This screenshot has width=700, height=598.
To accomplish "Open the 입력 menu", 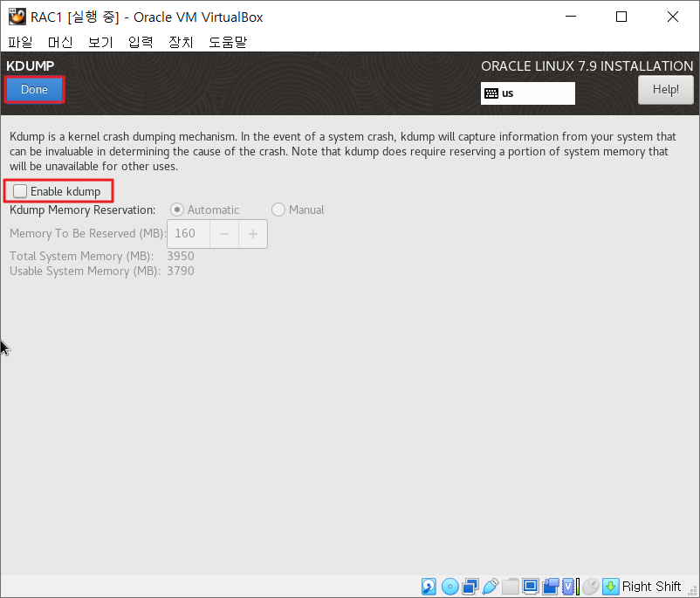I will tap(141, 42).
